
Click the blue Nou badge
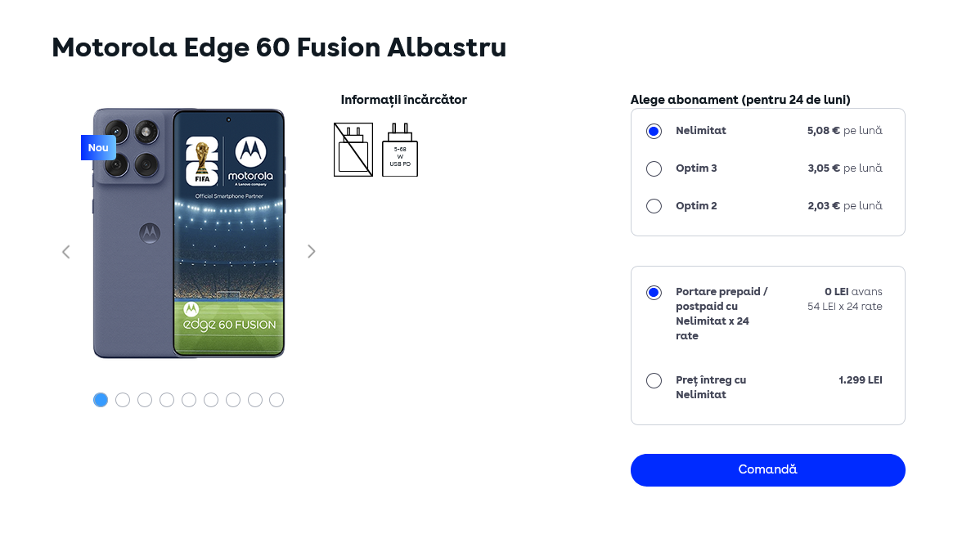(98, 148)
